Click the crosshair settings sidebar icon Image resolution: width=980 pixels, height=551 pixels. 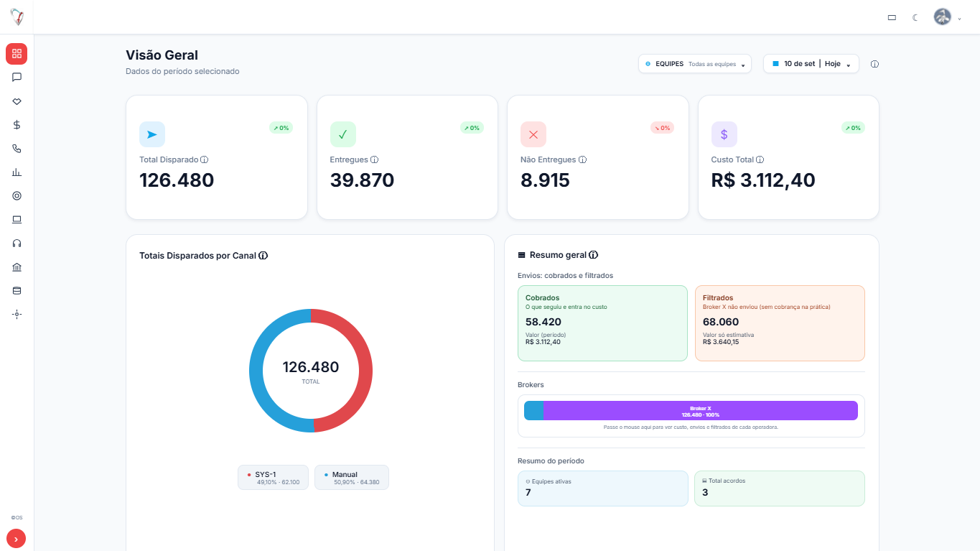coord(17,315)
